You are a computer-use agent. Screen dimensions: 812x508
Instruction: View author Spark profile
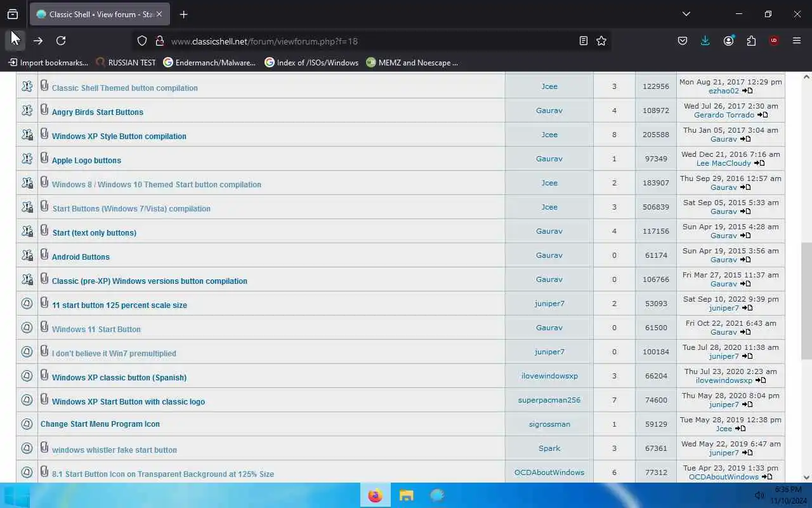pyautogui.click(x=549, y=448)
